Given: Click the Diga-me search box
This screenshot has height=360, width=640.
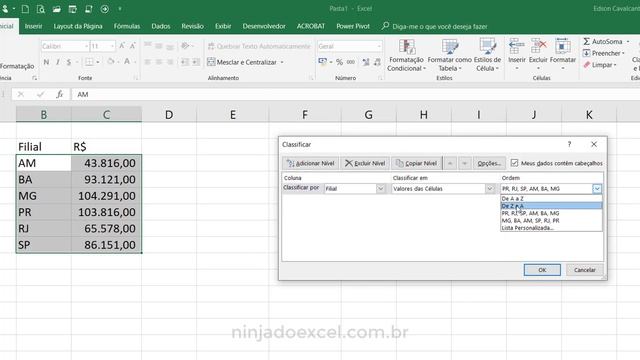Looking at the screenshot, I should [x=435, y=27].
